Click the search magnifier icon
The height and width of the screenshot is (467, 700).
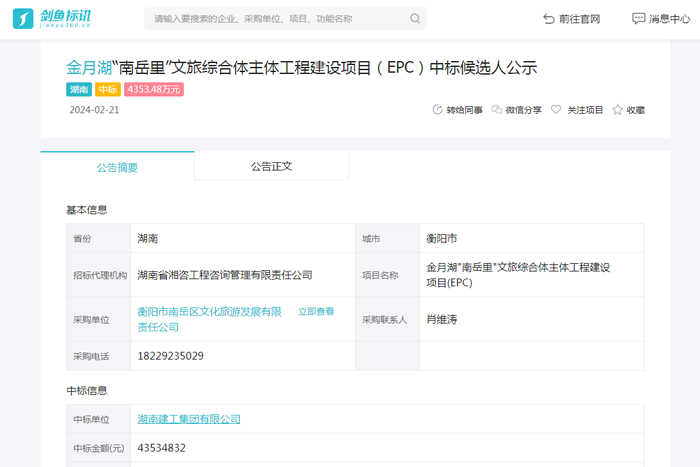coord(415,19)
